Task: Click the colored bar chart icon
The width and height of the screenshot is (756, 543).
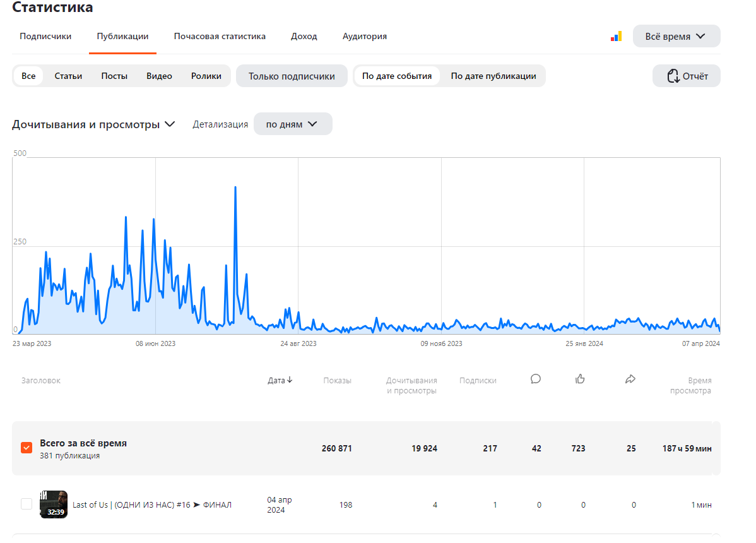Action: [616, 36]
